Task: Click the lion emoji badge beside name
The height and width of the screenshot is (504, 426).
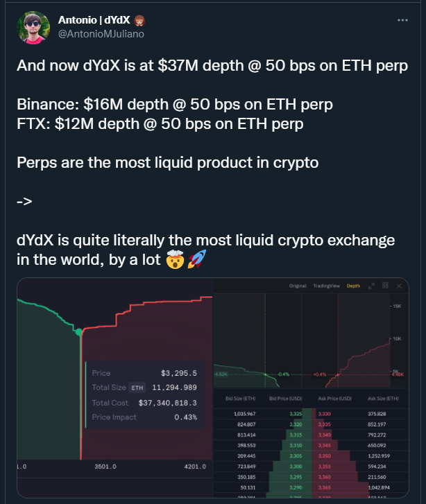Action: click(139, 21)
